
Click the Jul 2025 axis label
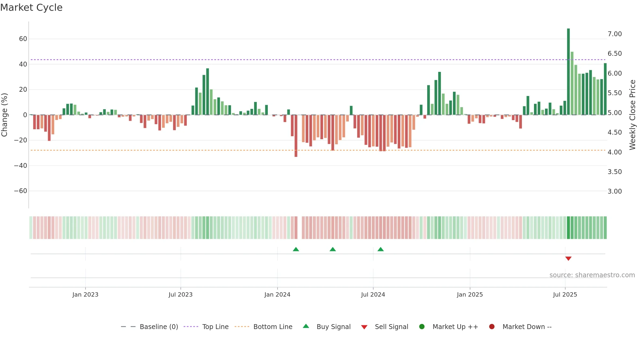pos(565,294)
